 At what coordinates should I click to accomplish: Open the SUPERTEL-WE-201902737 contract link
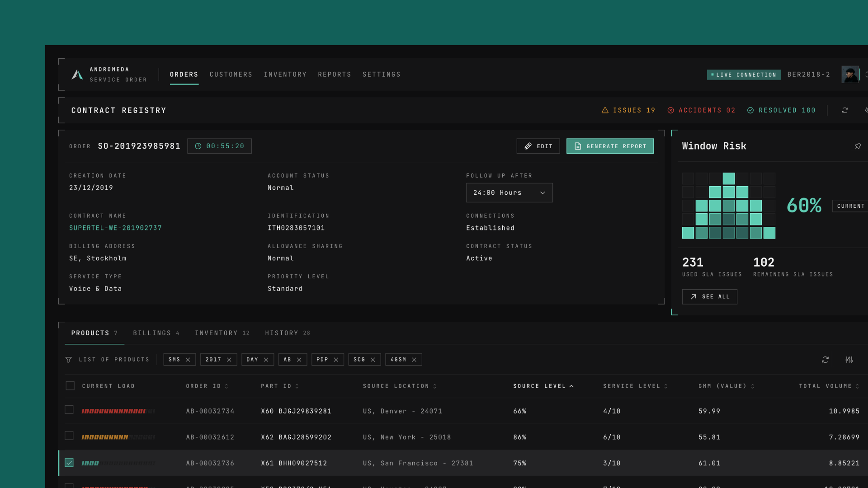point(115,228)
